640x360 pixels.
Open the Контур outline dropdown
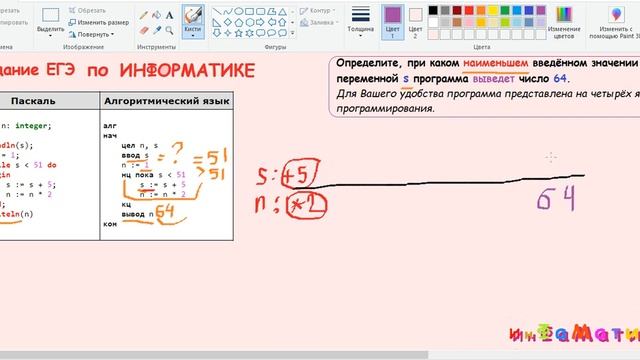click(x=318, y=11)
